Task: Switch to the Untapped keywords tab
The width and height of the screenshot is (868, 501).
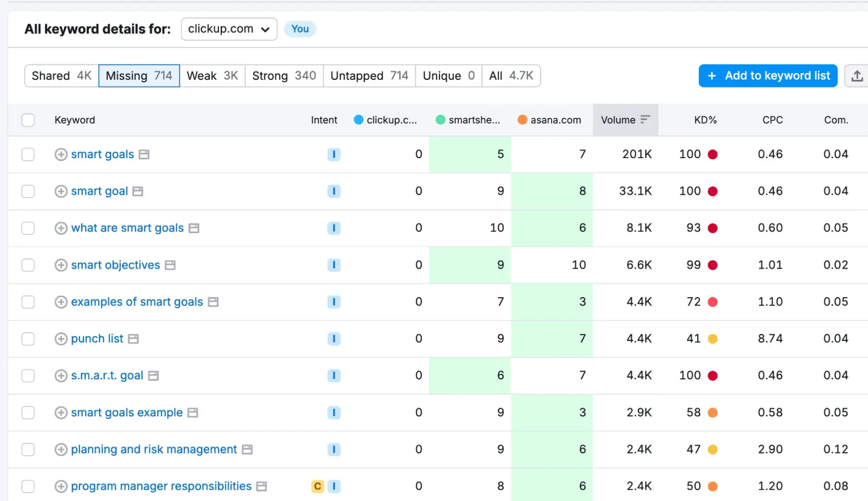Action: point(369,76)
